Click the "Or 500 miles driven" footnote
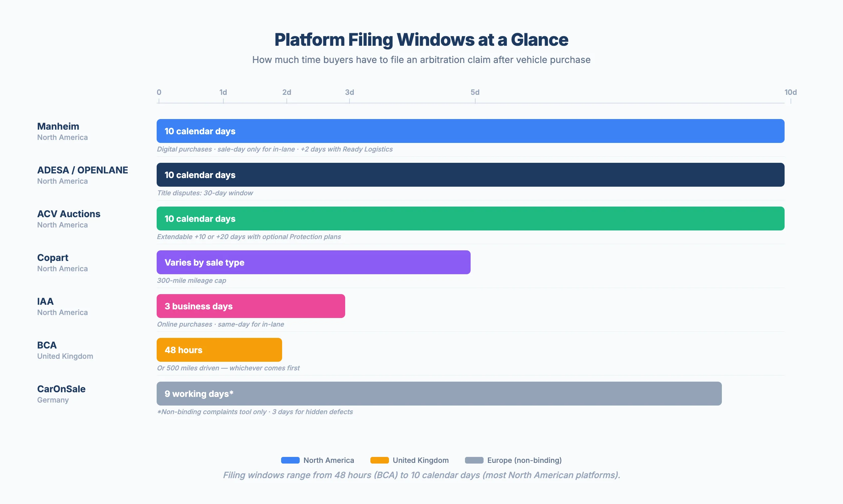The width and height of the screenshot is (843, 504). point(228,368)
